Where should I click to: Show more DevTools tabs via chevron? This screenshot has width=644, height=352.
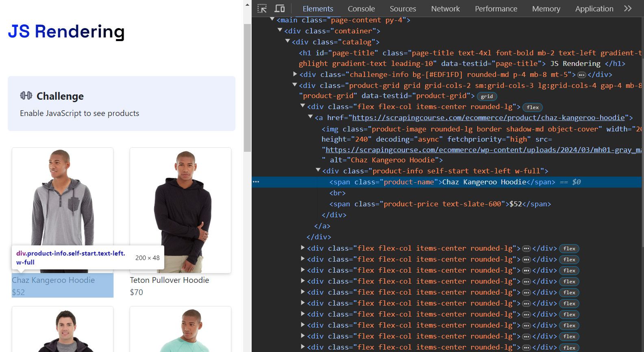point(628,9)
